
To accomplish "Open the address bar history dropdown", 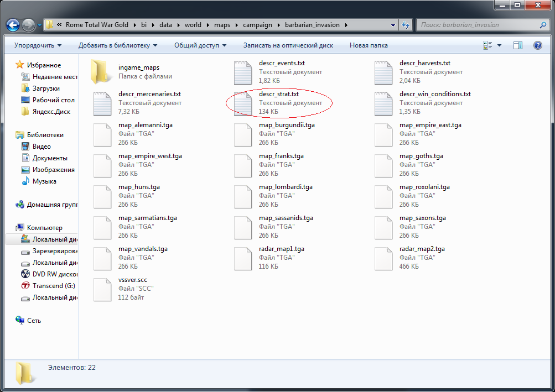I will click(393, 25).
